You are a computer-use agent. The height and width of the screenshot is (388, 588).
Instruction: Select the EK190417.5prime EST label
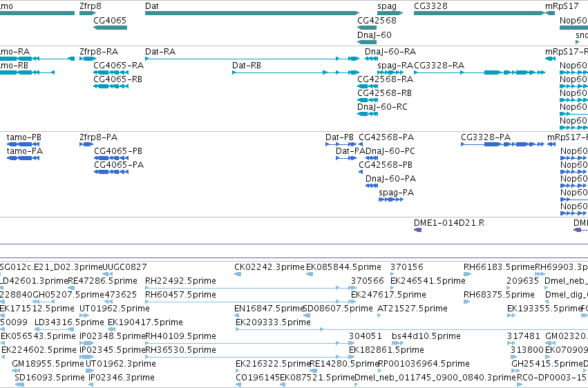coord(145,322)
